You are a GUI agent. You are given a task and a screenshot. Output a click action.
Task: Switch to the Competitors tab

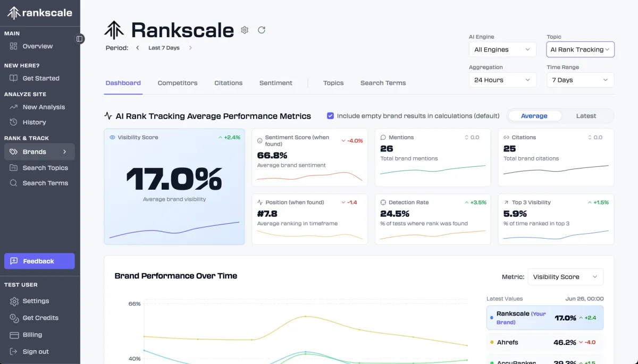coord(178,83)
